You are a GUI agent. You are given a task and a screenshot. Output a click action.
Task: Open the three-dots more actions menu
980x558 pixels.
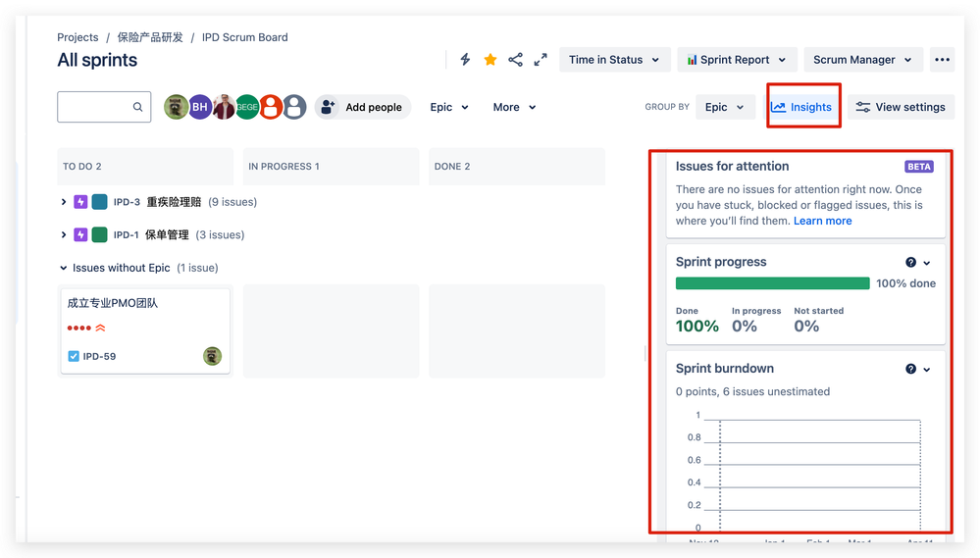(x=942, y=60)
